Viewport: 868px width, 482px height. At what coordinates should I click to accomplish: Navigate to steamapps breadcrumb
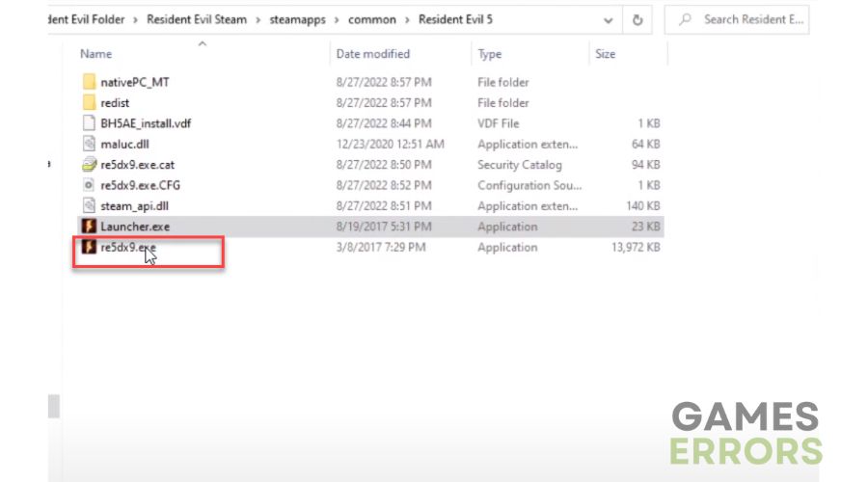point(297,20)
